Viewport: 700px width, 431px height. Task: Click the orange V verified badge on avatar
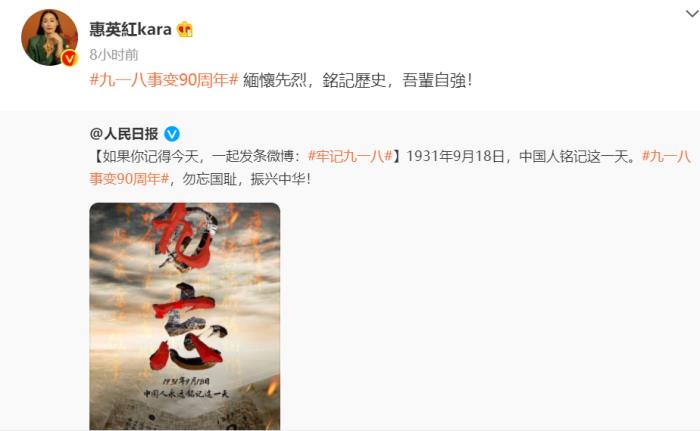coord(69,58)
